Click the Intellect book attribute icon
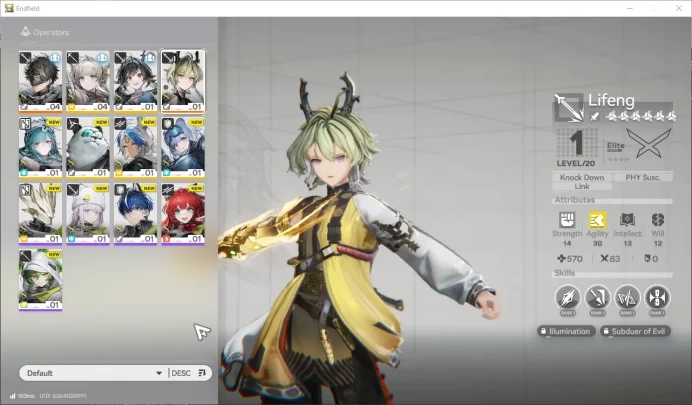The image size is (692, 405). pyautogui.click(x=627, y=220)
